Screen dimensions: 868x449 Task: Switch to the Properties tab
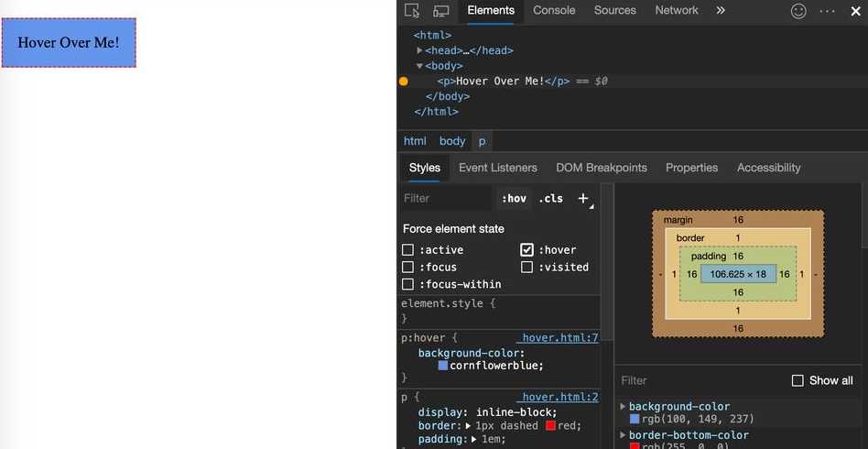pos(691,168)
